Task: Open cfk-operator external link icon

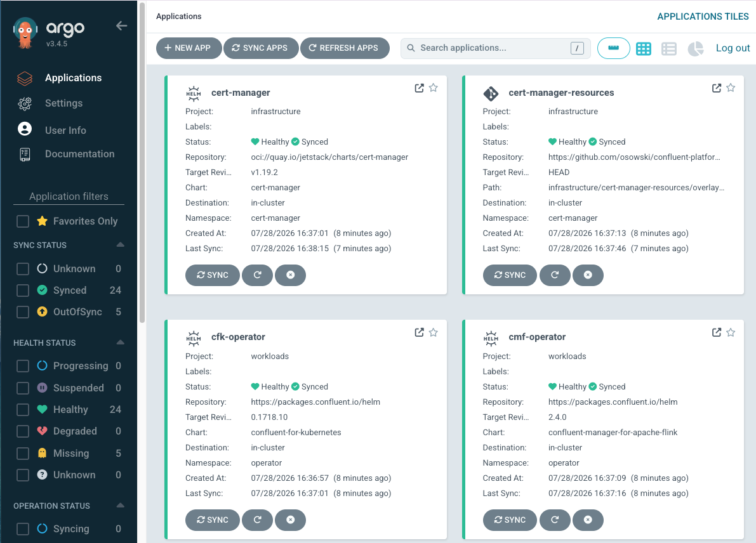Action: coord(419,332)
